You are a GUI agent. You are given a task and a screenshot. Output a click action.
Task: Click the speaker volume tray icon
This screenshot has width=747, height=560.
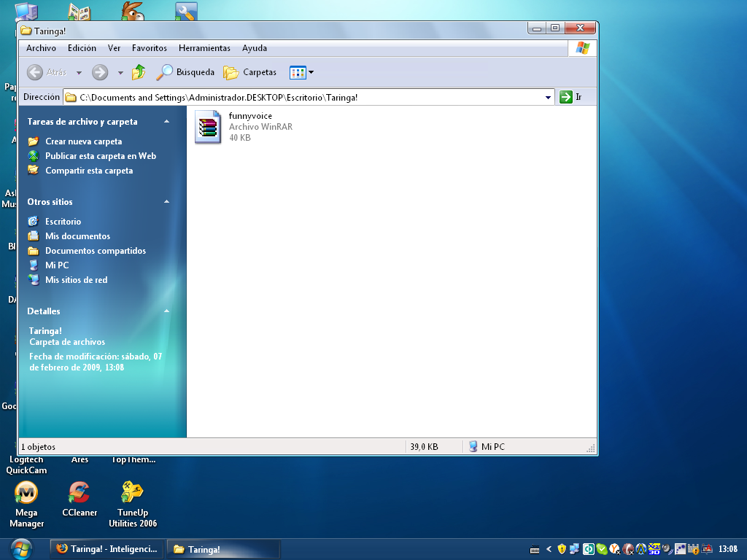click(x=667, y=549)
